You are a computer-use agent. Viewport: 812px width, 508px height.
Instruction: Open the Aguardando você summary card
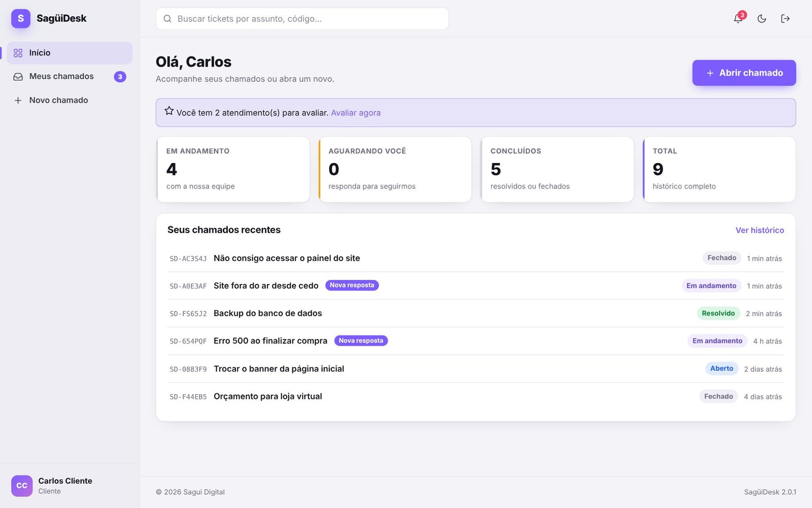[x=395, y=169]
